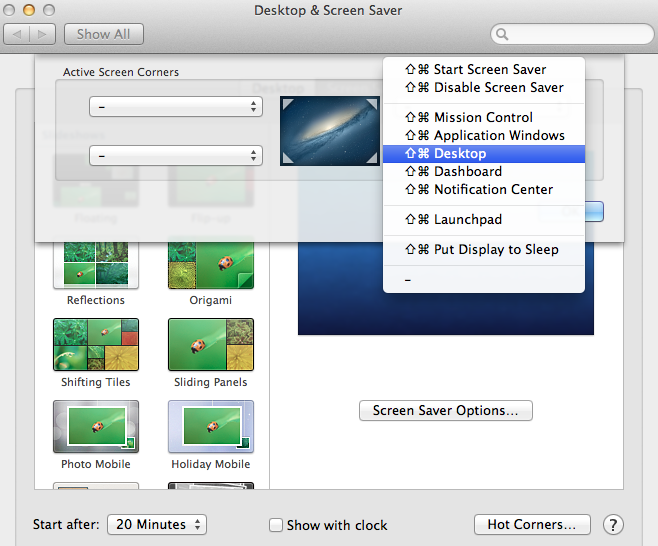The image size is (658, 546).
Task: Go back with the left arrow button
Action: pyautogui.click(x=17, y=34)
